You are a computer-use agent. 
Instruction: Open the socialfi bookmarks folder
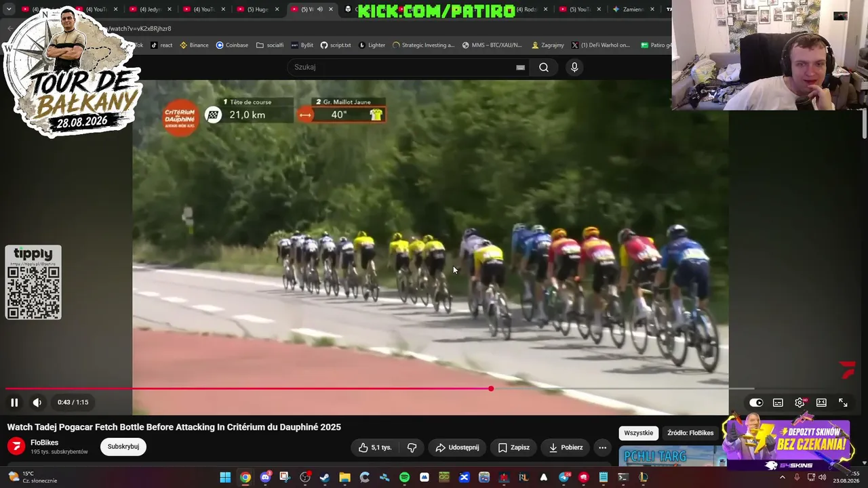[x=270, y=45]
